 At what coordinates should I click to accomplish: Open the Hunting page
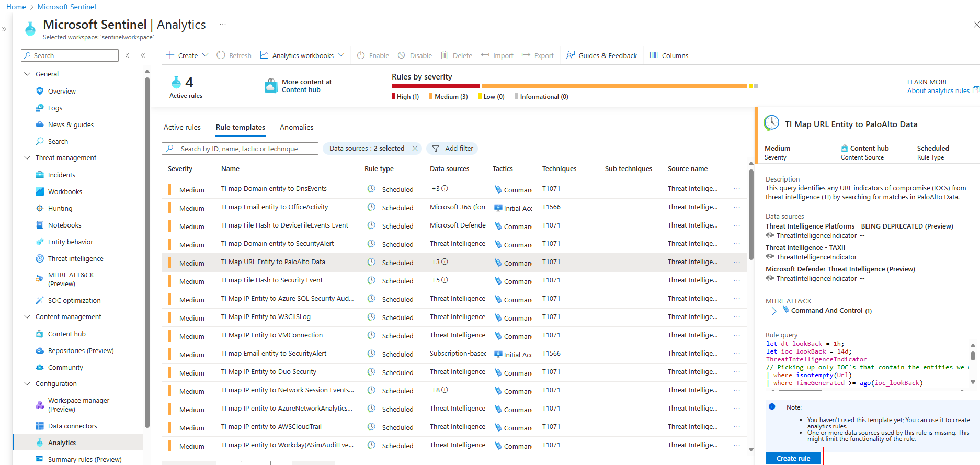point(60,208)
